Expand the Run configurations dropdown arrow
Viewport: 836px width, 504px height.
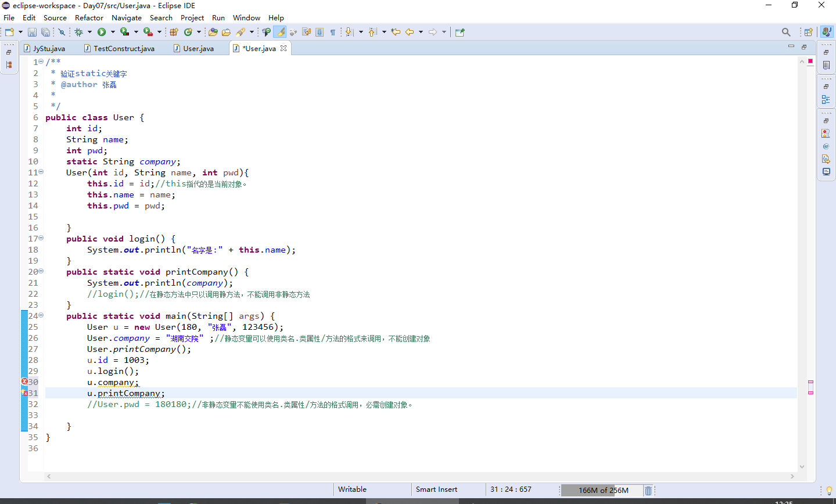tap(113, 32)
